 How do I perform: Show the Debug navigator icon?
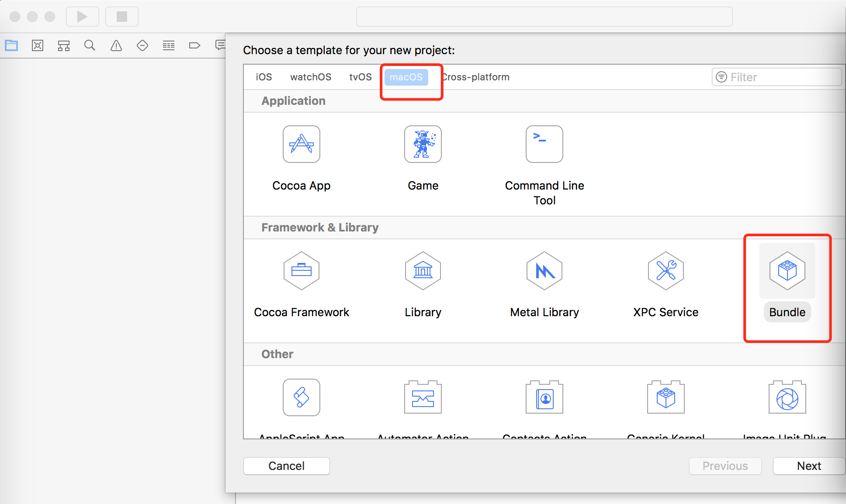(169, 45)
